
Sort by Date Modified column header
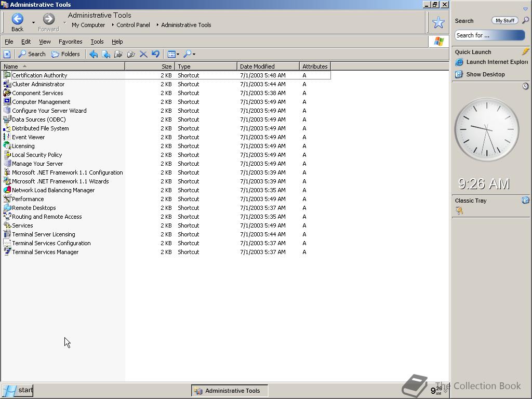(269, 66)
